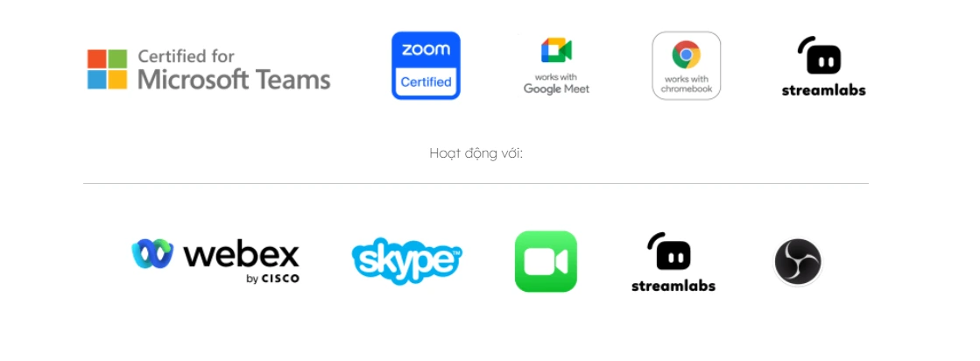Click the Streamlabs icon beside the Chromebook badge
The image size is (980, 361).
[820, 55]
